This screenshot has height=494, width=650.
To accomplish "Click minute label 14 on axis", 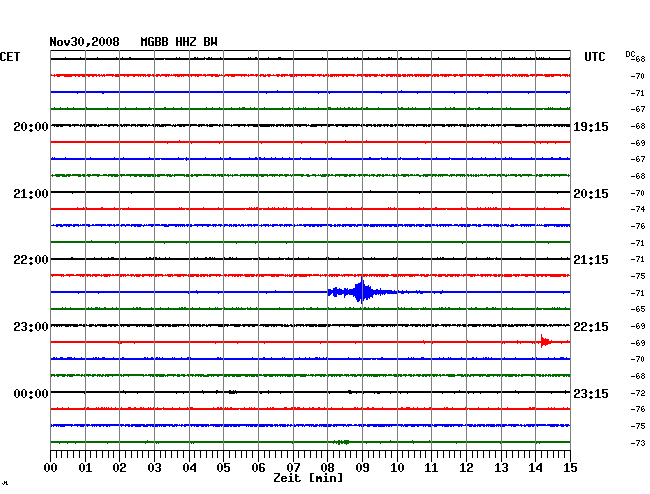I will (x=536, y=467).
